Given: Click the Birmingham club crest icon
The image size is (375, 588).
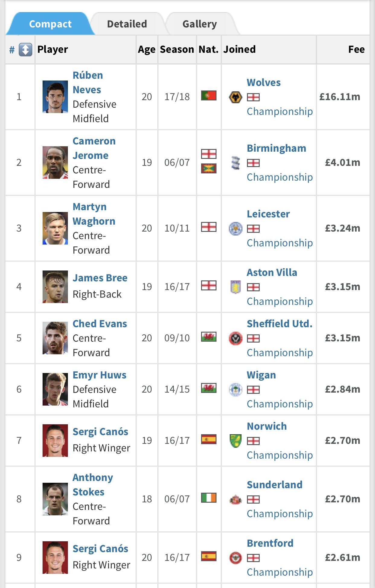Looking at the screenshot, I should (236, 163).
